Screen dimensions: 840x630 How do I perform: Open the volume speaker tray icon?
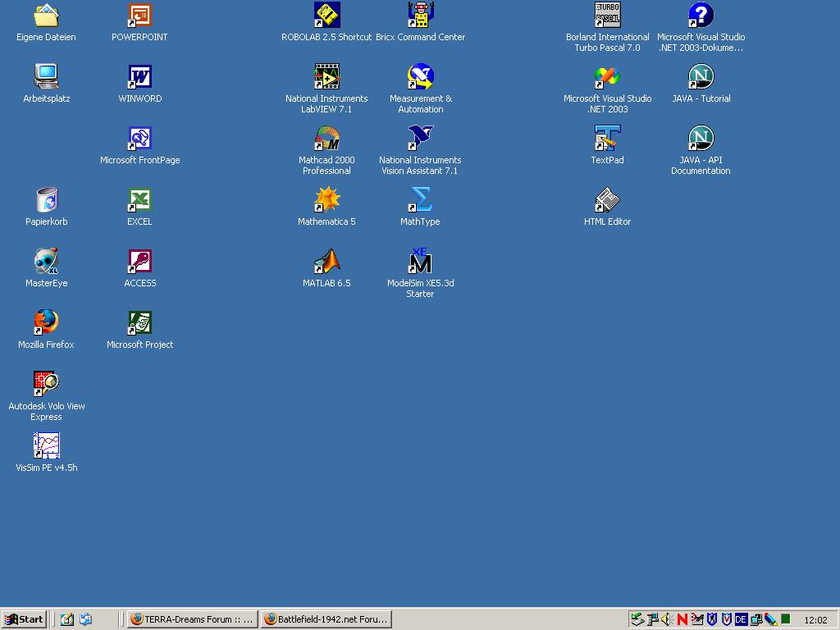[667, 619]
